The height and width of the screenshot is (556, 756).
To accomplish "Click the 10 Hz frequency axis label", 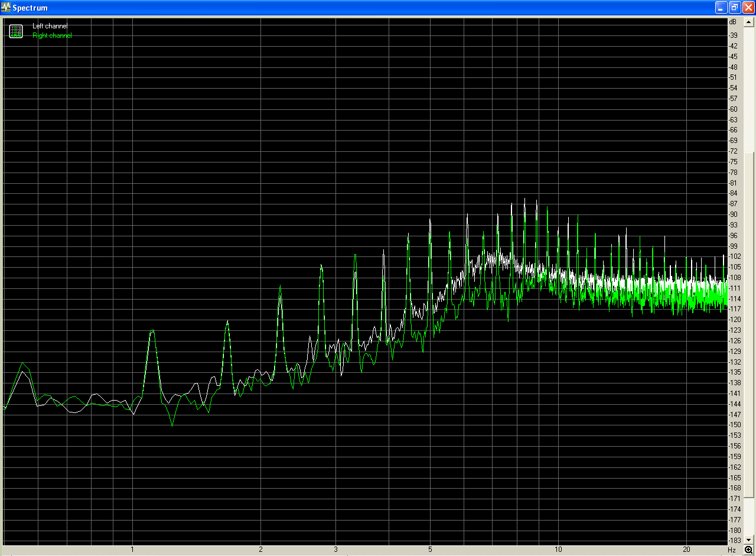I will coord(558,550).
